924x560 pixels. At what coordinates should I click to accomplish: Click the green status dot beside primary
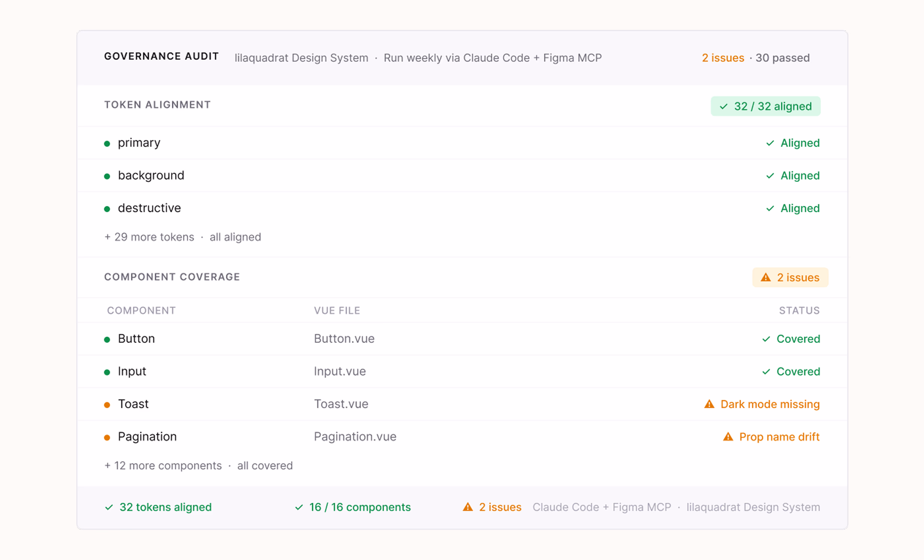[x=107, y=144]
